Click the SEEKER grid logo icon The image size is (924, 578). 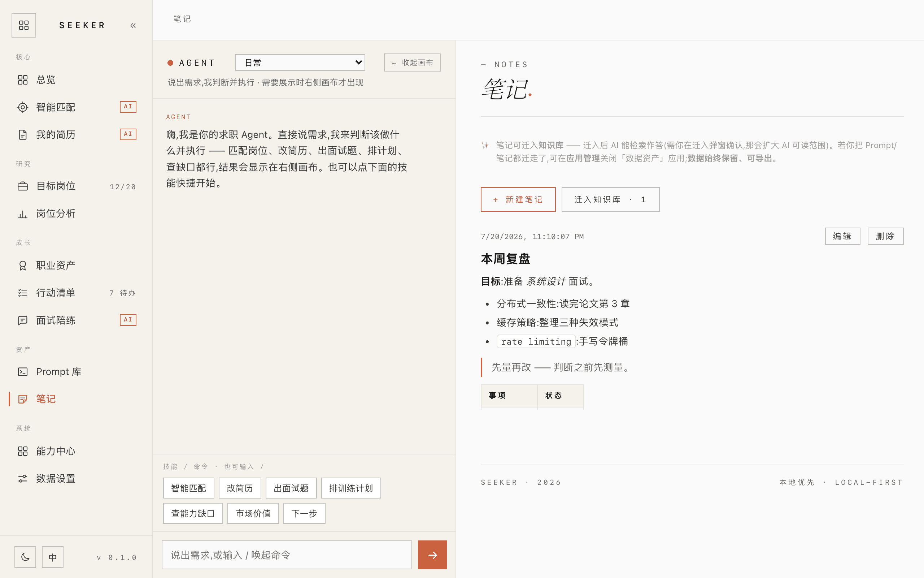coord(24,25)
